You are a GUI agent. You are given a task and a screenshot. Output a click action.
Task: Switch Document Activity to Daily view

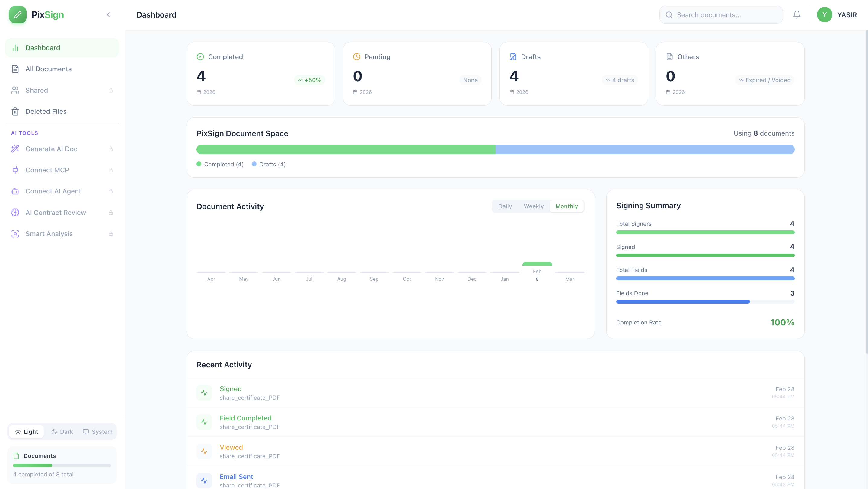click(x=505, y=206)
